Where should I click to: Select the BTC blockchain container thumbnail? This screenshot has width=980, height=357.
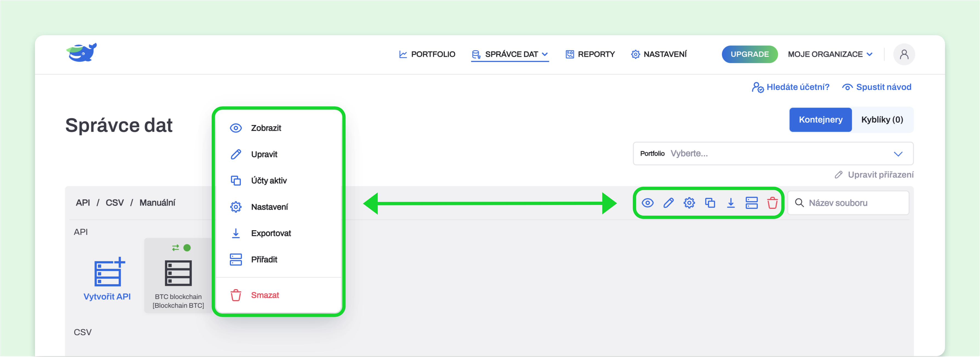(178, 276)
